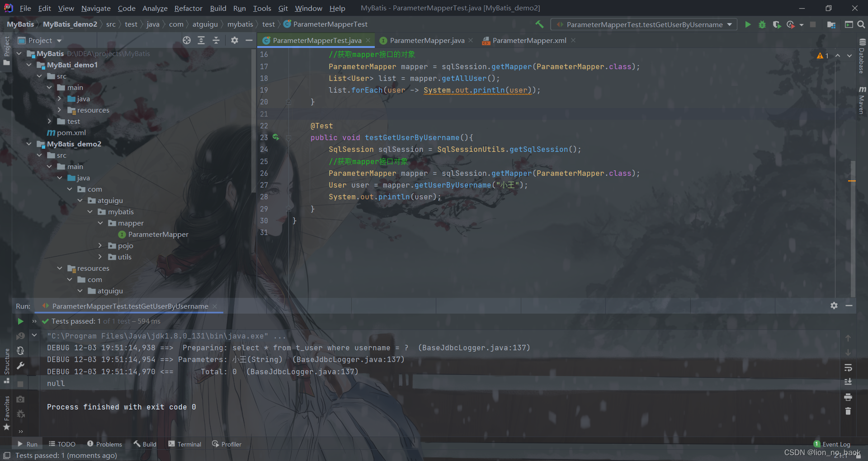Click the Stop process square icon
The width and height of the screenshot is (868, 461).
[x=813, y=24]
